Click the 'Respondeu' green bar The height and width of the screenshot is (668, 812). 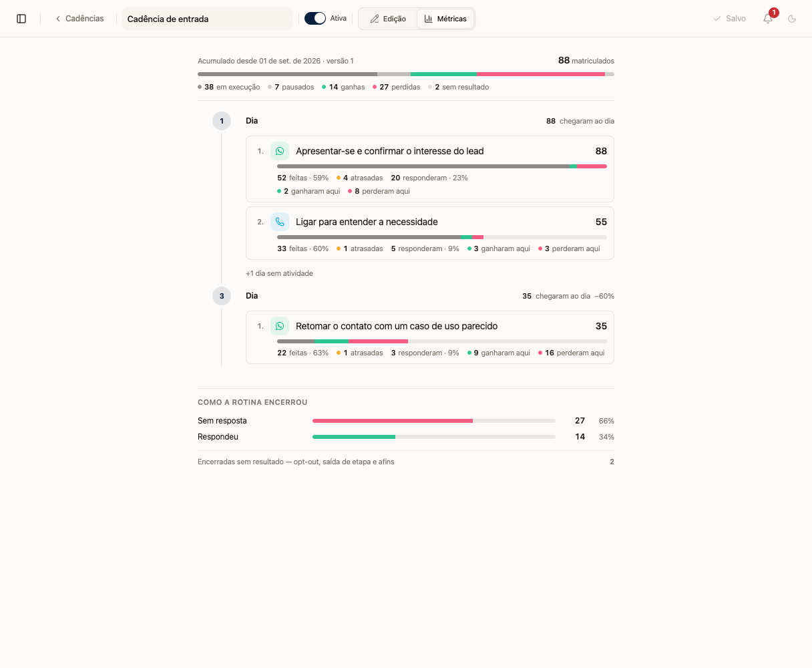click(354, 437)
